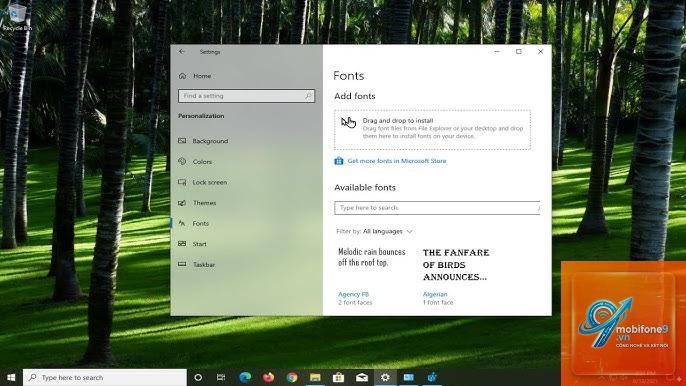The height and width of the screenshot is (386, 686).
Task: Click the Microsoft Store bag icon beside link
Action: [339, 161]
